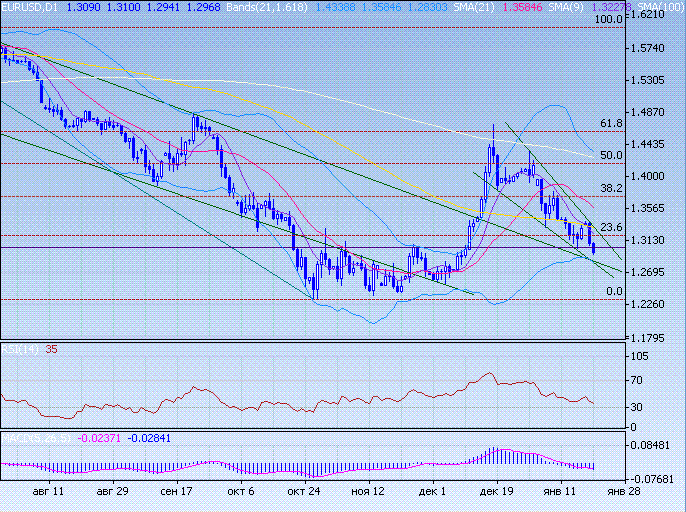Click the 1.4000 price axis label
The width and height of the screenshot is (686, 512).
pos(654,176)
